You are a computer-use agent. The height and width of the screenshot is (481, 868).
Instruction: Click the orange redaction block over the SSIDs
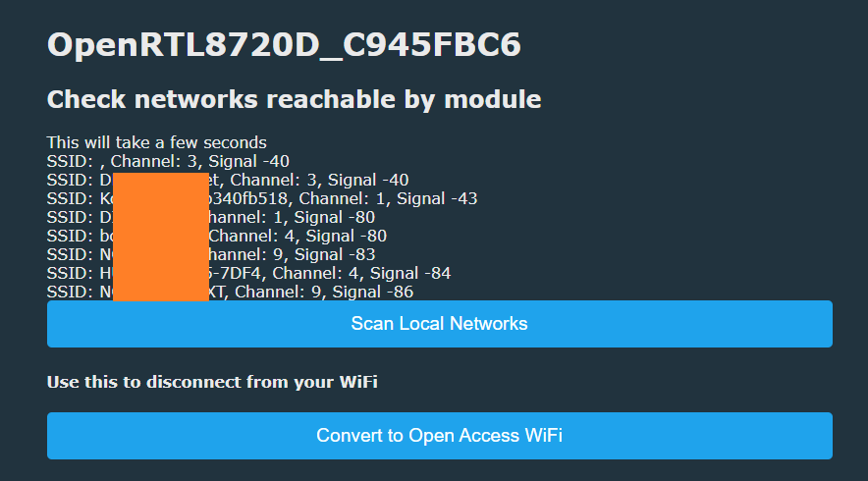161,237
